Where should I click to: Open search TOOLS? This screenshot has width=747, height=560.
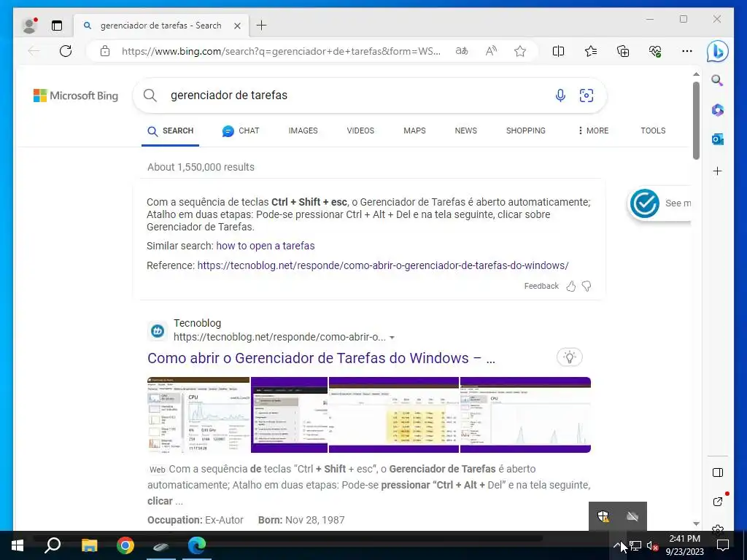click(653, 131)
